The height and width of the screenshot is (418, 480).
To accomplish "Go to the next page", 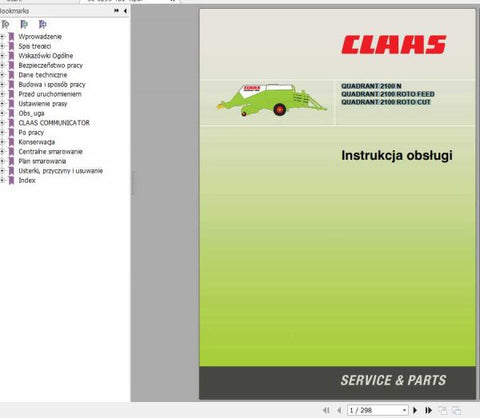I will click(x=415, y=410).
